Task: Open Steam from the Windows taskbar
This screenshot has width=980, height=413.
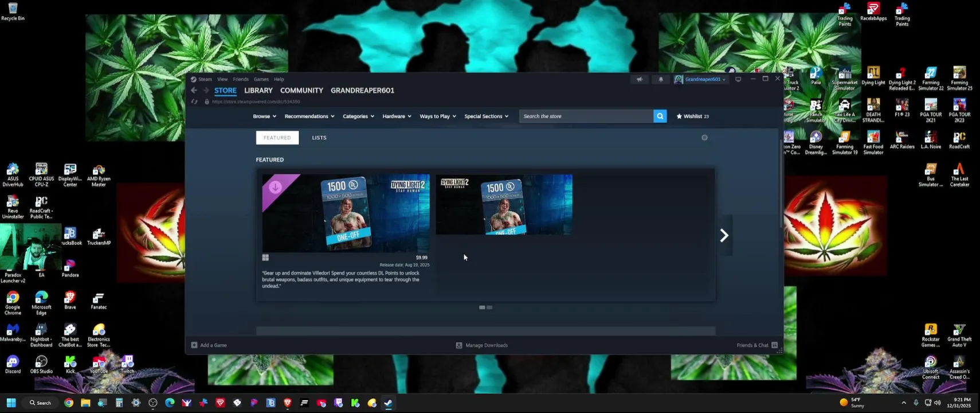Action: (x=389, y=403)
